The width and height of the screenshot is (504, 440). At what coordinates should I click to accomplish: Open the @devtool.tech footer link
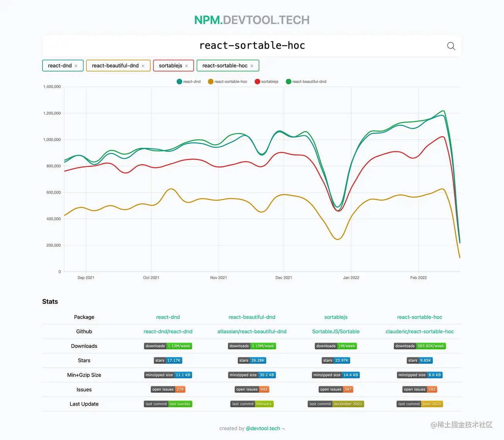[x=263, y=428]
